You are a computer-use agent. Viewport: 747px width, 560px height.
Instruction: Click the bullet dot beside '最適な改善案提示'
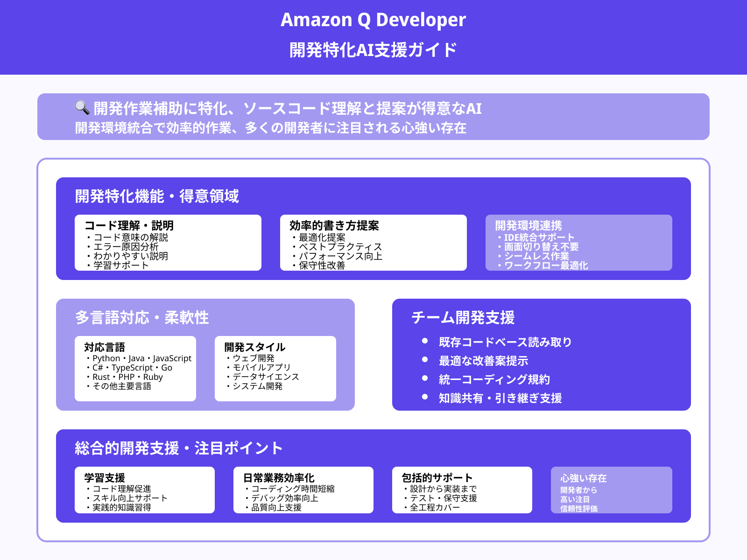[x=425, y=359]
